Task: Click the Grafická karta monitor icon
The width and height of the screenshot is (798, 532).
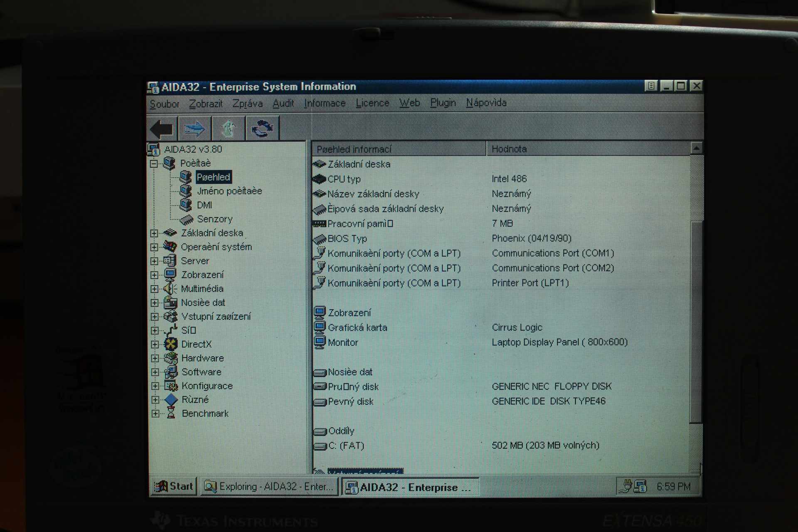Action: (320, 328)
